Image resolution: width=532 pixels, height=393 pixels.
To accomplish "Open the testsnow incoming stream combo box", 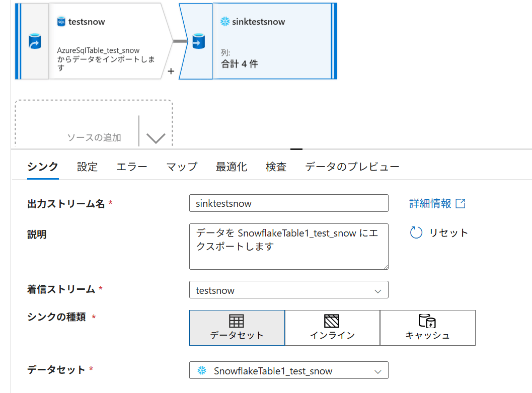I will (289, 290).
